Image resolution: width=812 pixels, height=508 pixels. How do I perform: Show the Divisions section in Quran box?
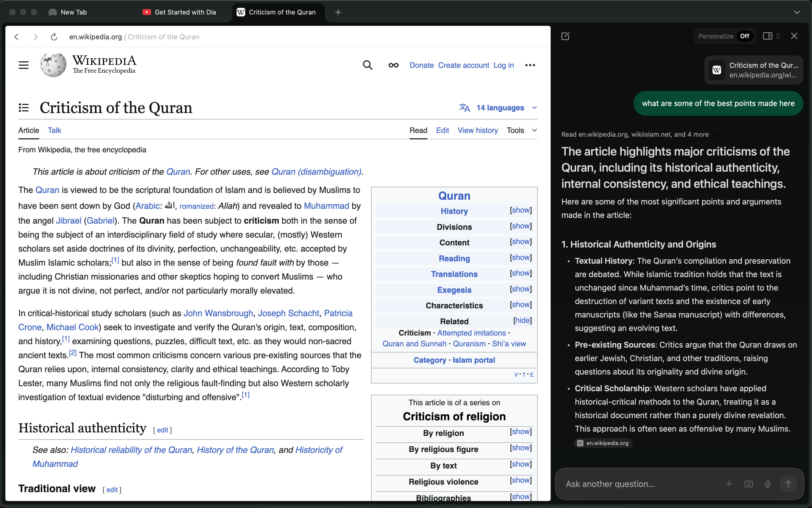521,226
